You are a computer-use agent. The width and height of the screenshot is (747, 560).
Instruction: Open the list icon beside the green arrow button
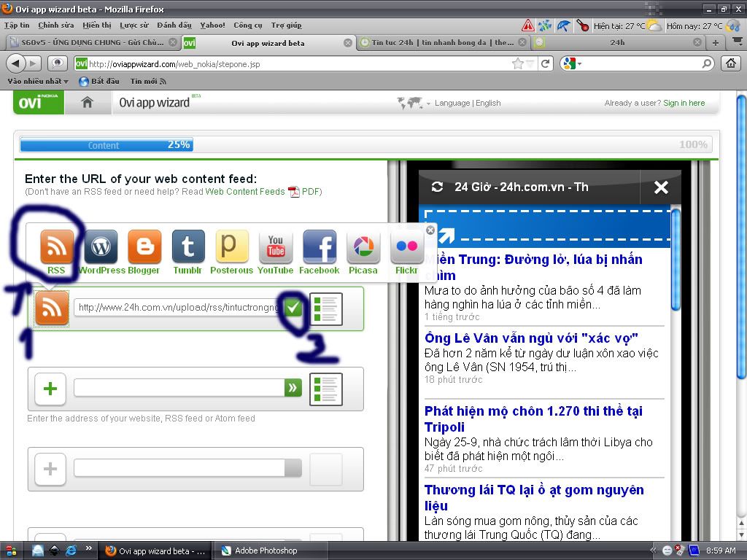[326, 389]
